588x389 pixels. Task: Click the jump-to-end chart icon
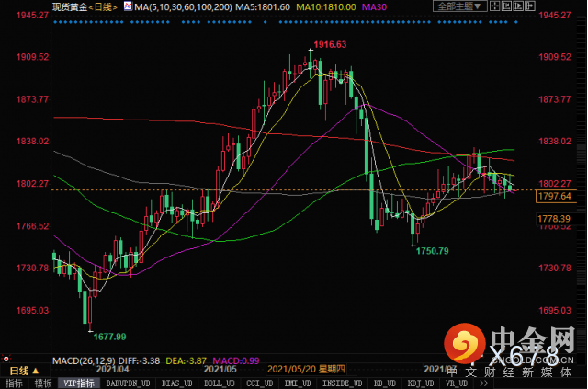click(x=530, y=6)
